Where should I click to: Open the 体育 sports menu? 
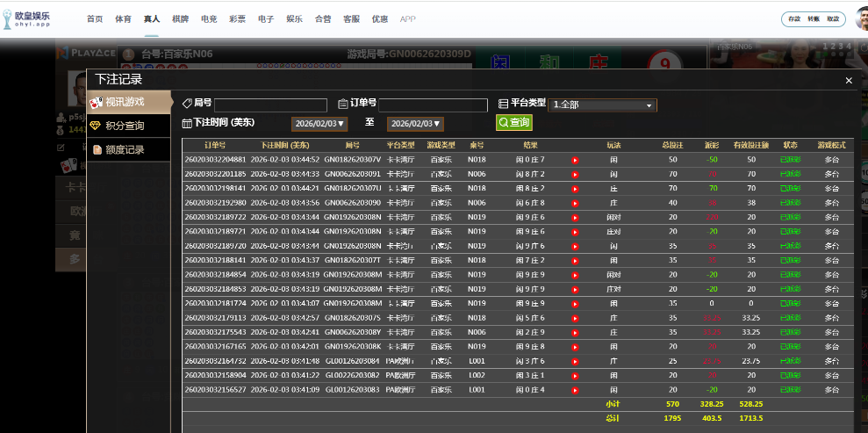123,18
